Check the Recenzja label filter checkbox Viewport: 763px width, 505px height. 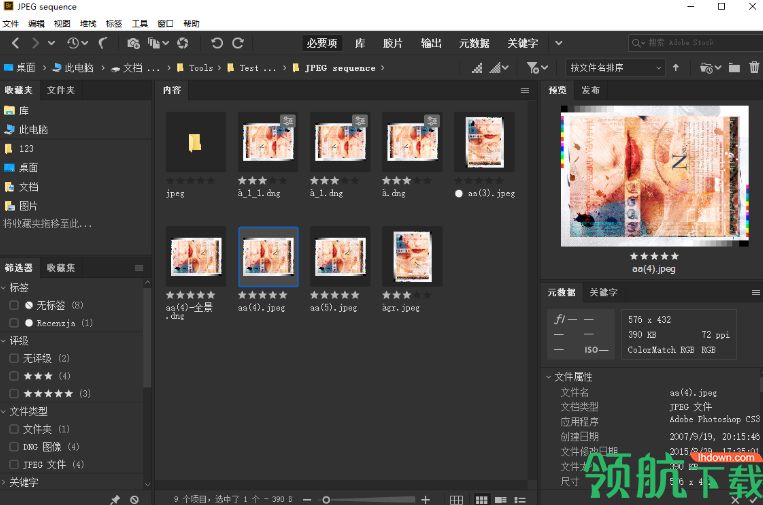tap(14, 323)
